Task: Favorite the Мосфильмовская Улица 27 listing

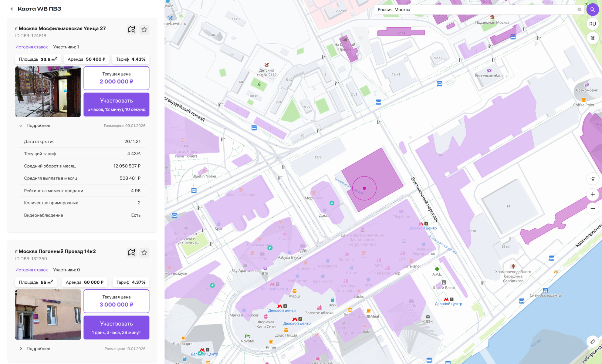Action: (x=144, y=29)
